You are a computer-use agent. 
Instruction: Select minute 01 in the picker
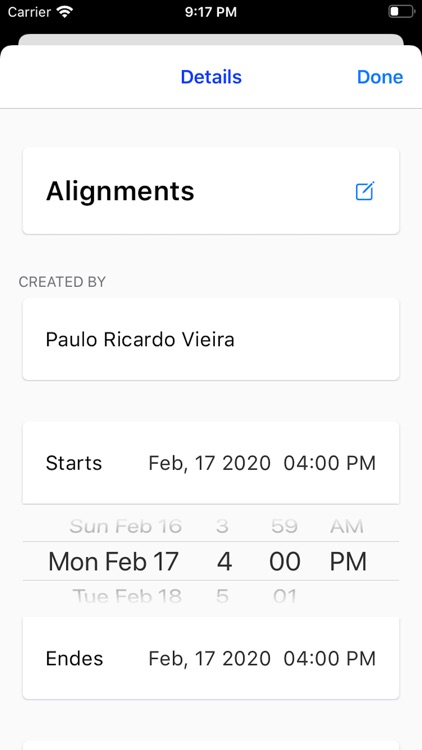(x=285, y=596)
